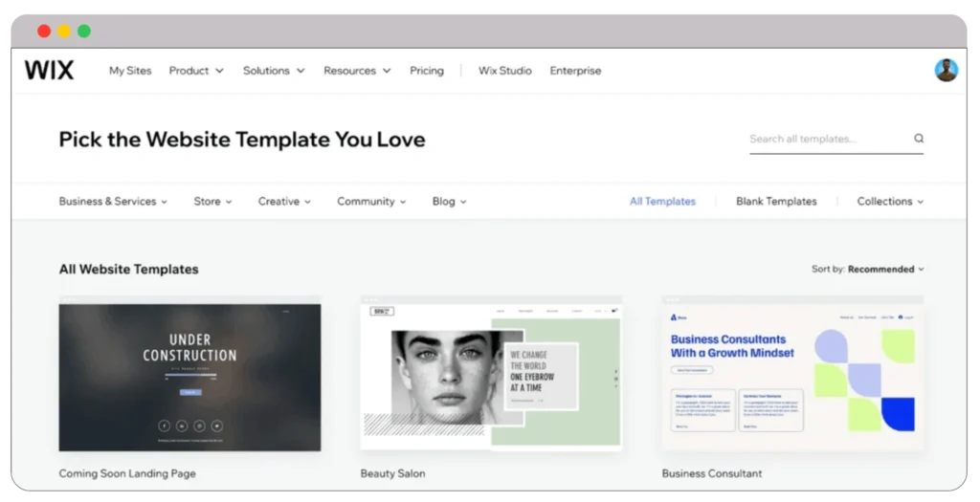980x502 pixels.
Task: Click the Wix logo
Action: point(50,70)
